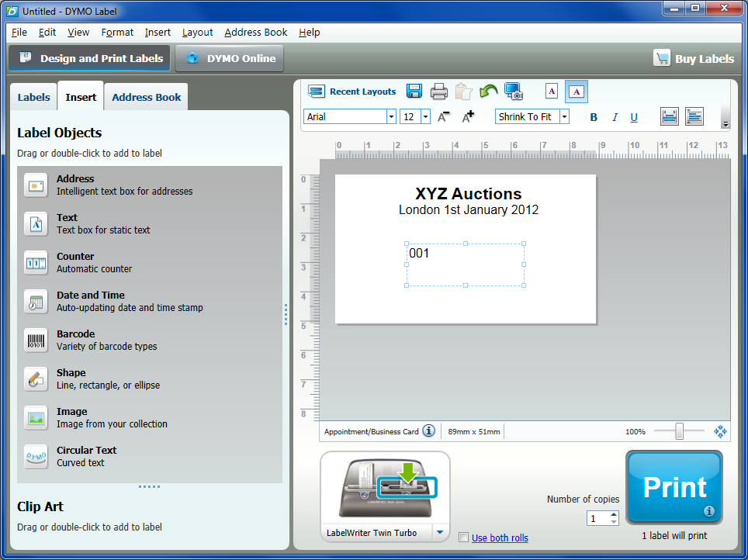Add Image object icon
The width and height of the screenshot is (748, 560).
[36, 418]
